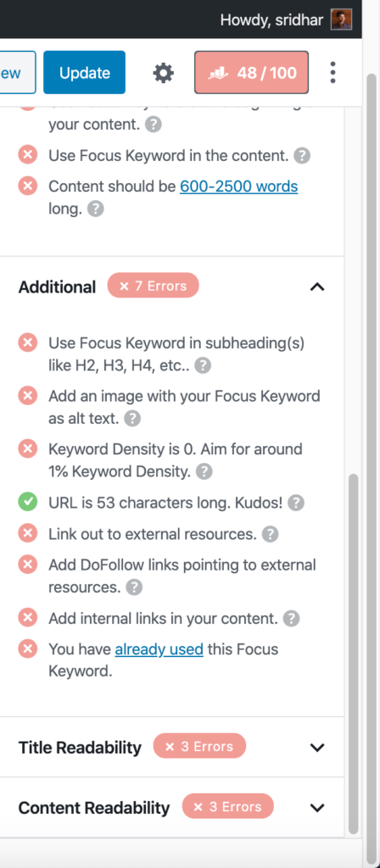
Task: Open help icon for DoFollow links tip
Action: (134, 587)
